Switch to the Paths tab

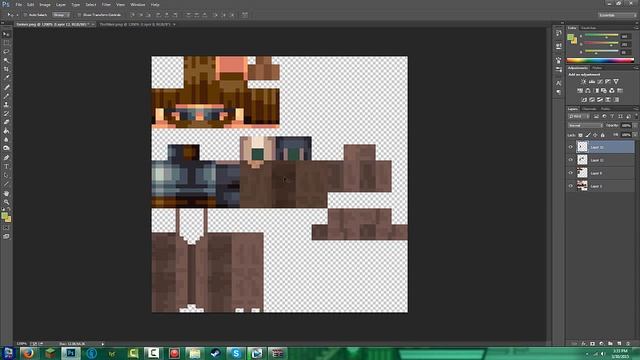click(x=605, y=109)
